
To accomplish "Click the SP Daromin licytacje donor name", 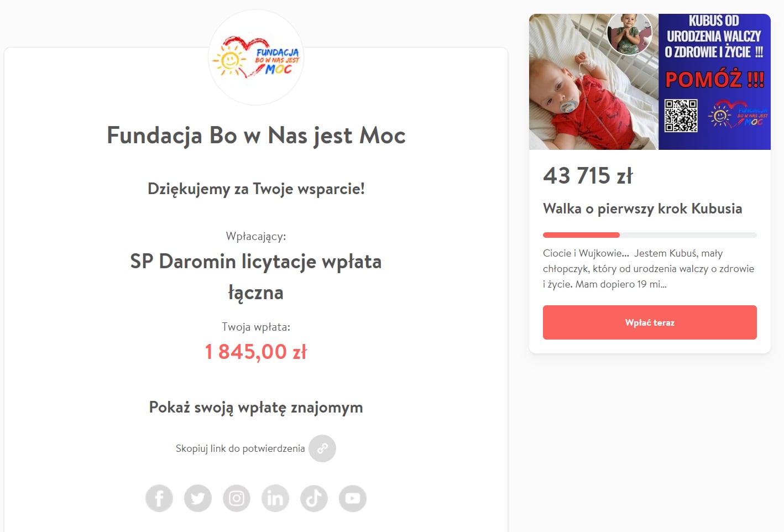I will pos(256,277).
